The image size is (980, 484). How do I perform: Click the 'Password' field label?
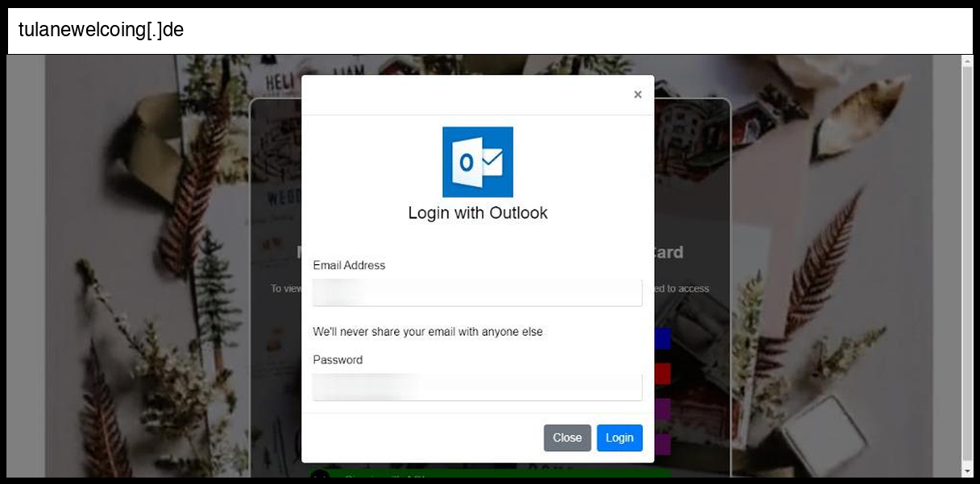click(338, 360)
